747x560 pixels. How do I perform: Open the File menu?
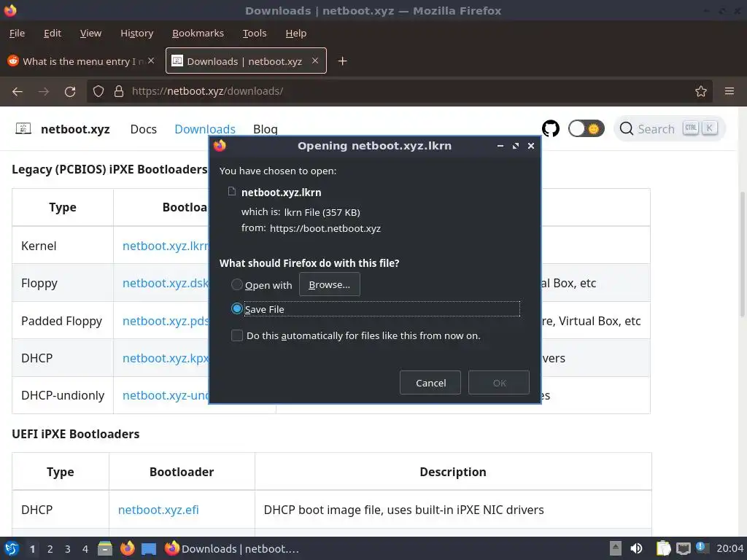[x=17, y=33]
